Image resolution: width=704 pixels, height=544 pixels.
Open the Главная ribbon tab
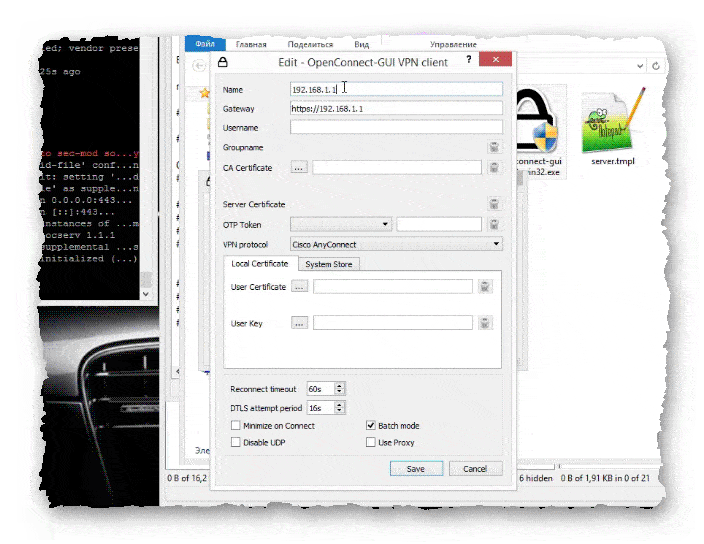tap(251, 44)
